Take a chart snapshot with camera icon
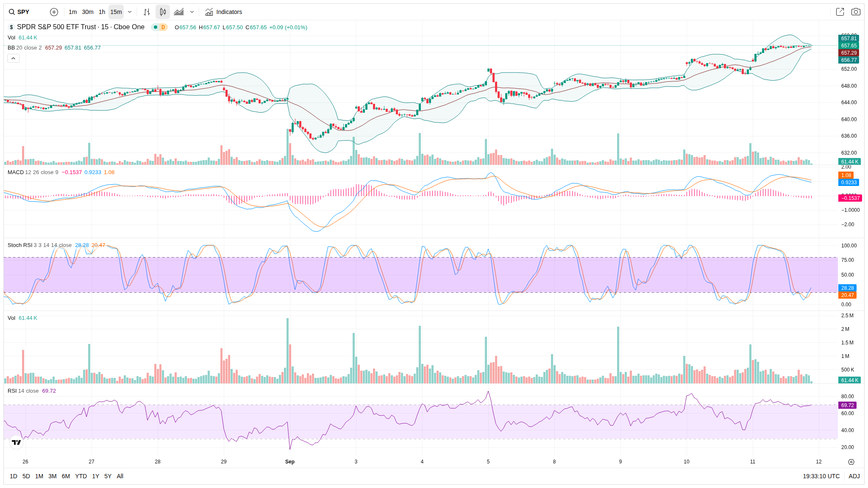Image resolution: width=868 pixels, height=488 pixels. (856, 12)
